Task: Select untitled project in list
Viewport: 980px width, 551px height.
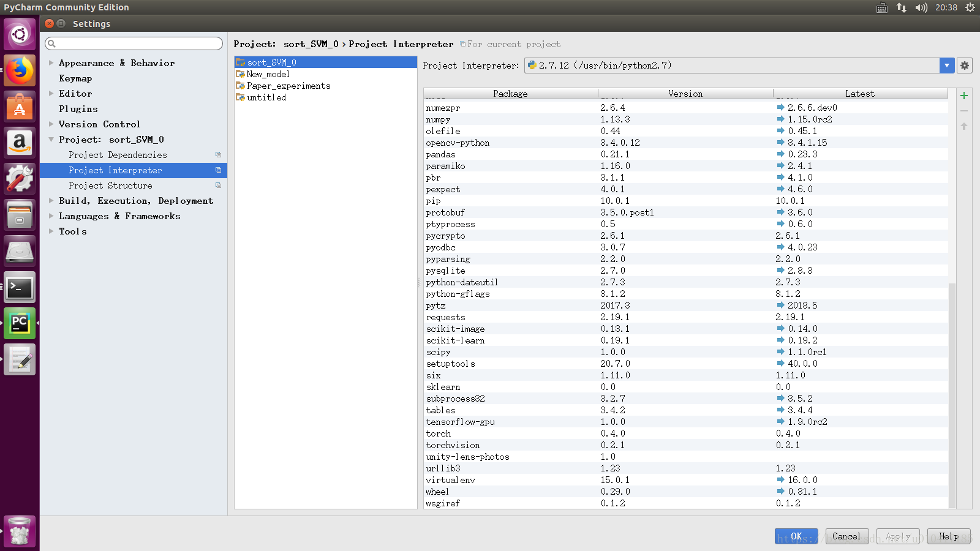Action: point(326,97)
